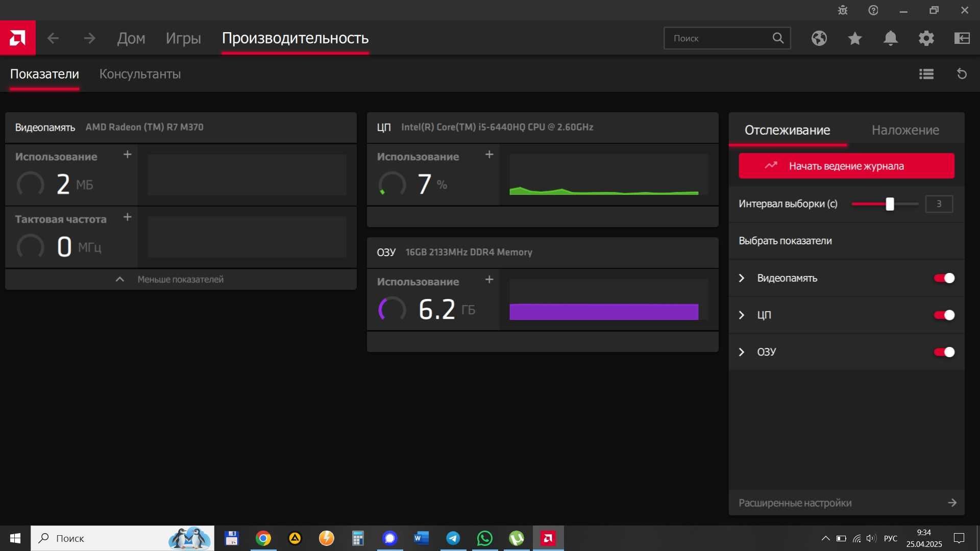This screenshot has height=551, width=980.
Task: Add ЦП Использование metric with plus
Action: (x=489, y=154)
